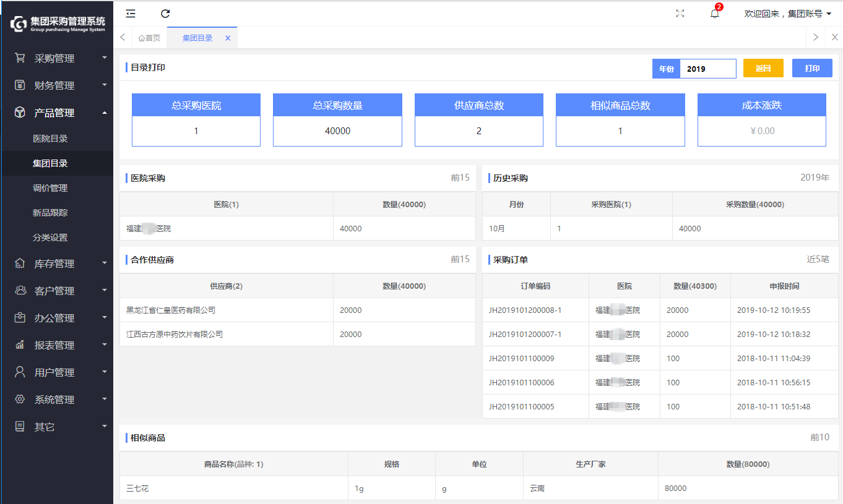843x504 pixels.
Task: Open notifications bell icon
Action: 715,14
